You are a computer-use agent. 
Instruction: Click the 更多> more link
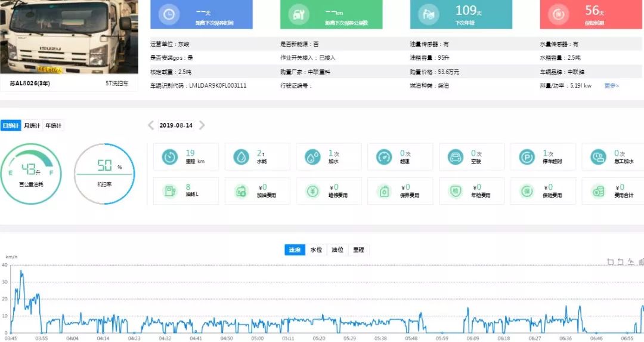pyautogui.click(x=612, y=85)
